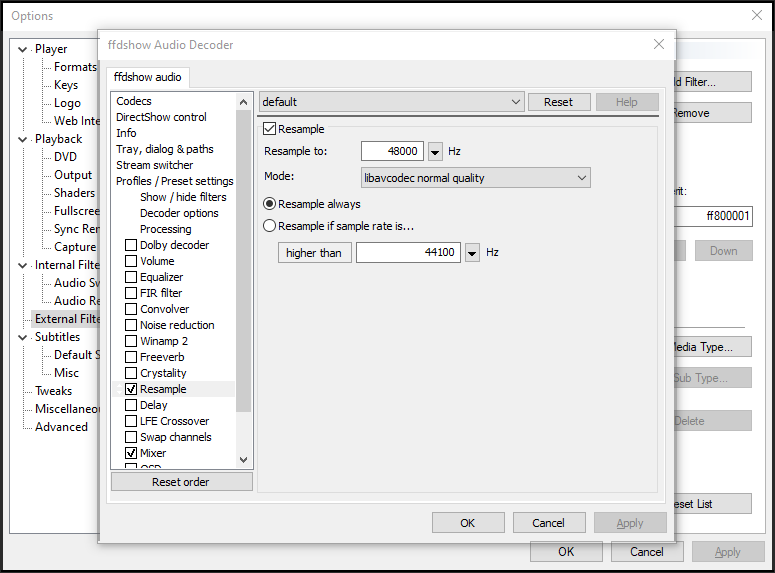Tick the Delay filter checkbox
Image resolution: width=775 pixels, height=573 pixels.
point(131,405)
